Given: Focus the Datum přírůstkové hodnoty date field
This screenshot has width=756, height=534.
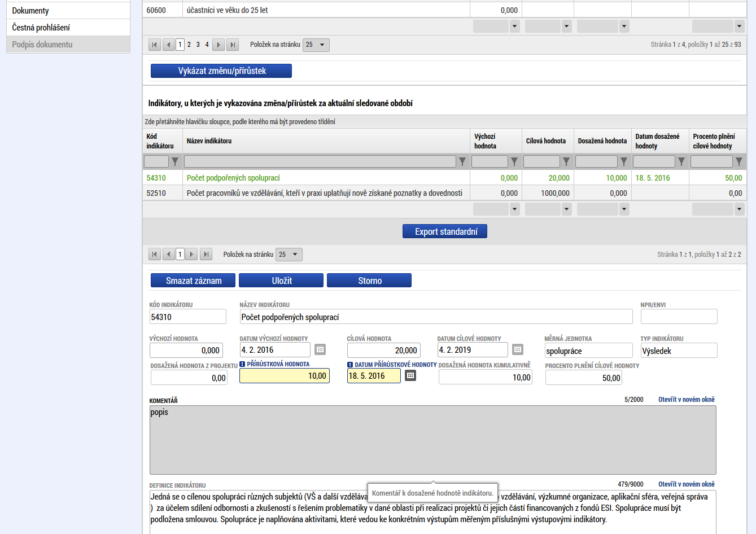Looking at the screenshot, I should [374, 376].
